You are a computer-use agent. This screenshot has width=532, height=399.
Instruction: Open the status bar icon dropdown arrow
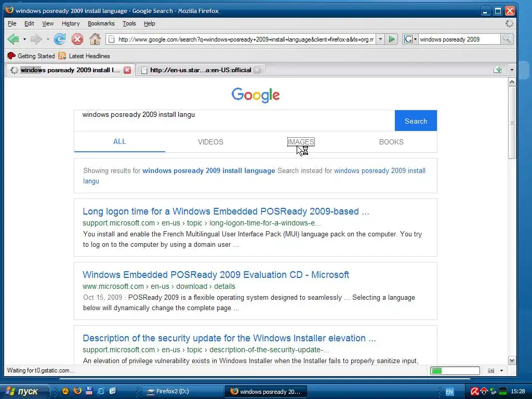point(501,370)
